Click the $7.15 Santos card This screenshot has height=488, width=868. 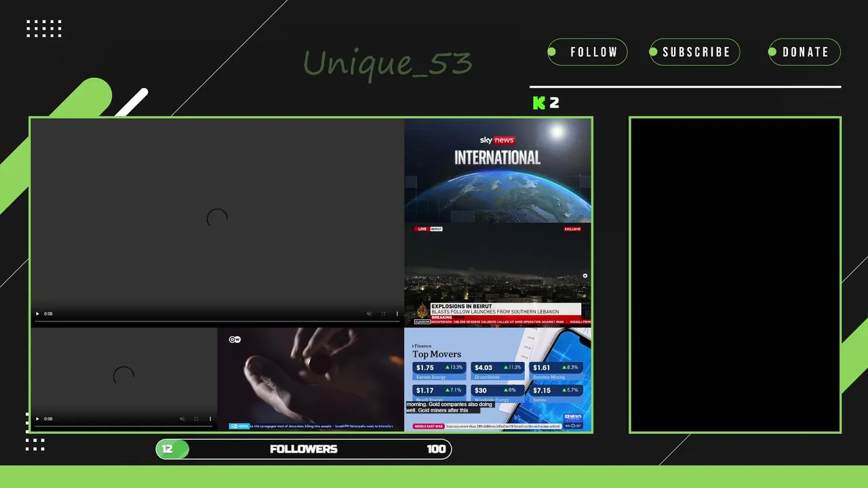pyautogui.click(x=556, y=393)
